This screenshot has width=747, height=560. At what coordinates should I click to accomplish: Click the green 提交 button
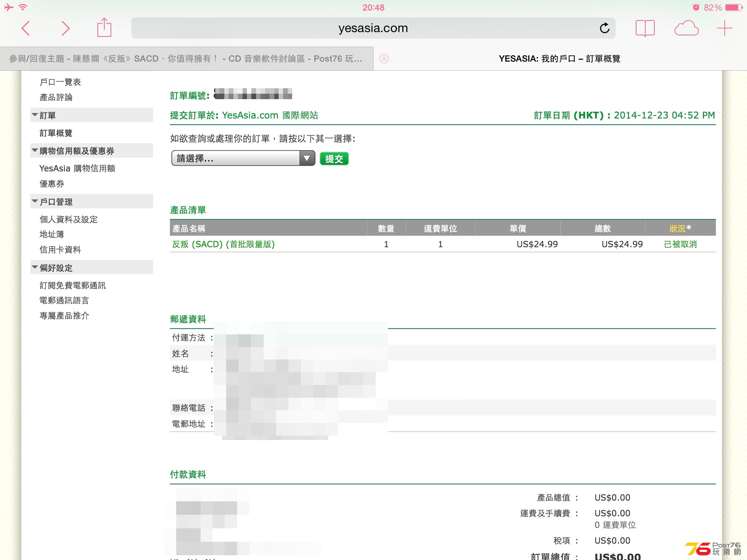334,159
